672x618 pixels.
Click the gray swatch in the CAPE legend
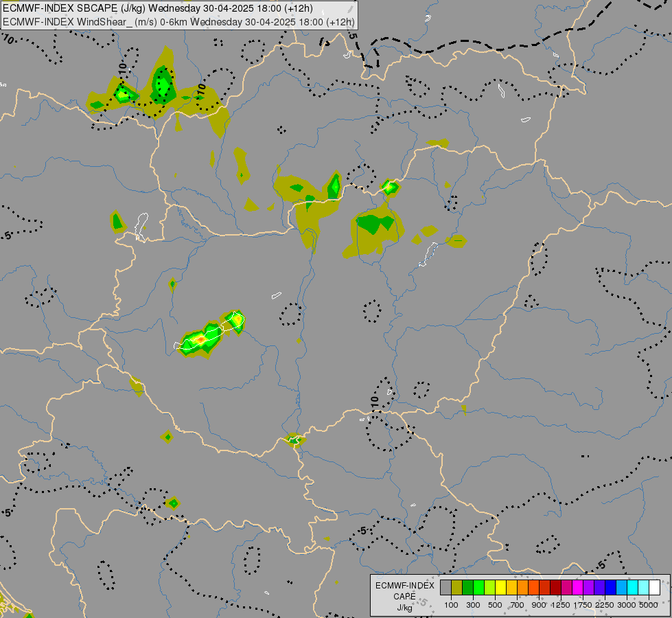pyautogui.click(x=445, y=588)
